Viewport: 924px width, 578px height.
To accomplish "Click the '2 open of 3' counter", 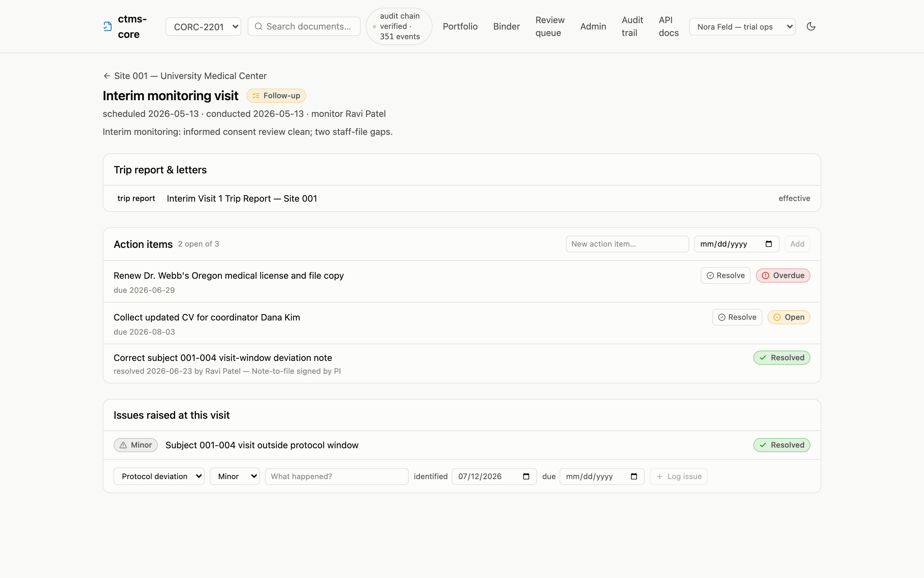I will point(199,244).
